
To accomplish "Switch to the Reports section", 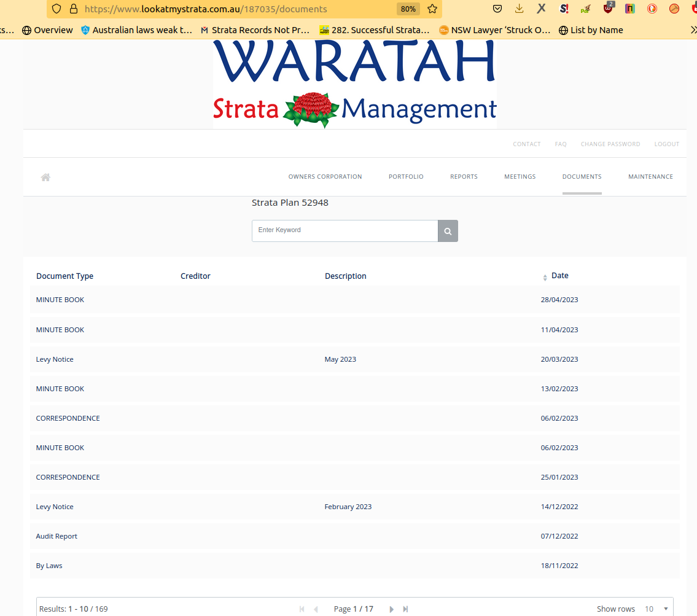I will click(464, 177).
